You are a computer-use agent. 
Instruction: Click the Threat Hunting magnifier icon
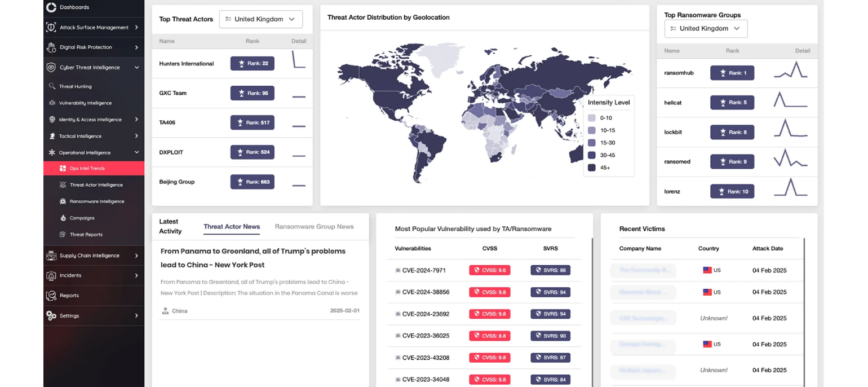(52, 86)
